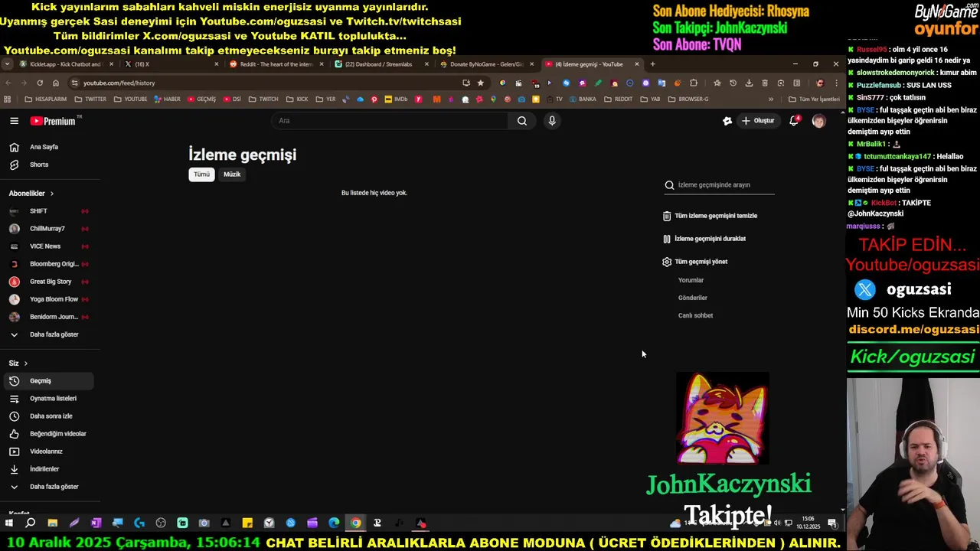
Task: Open Great Big Story subscription
Action: (49, 282)
